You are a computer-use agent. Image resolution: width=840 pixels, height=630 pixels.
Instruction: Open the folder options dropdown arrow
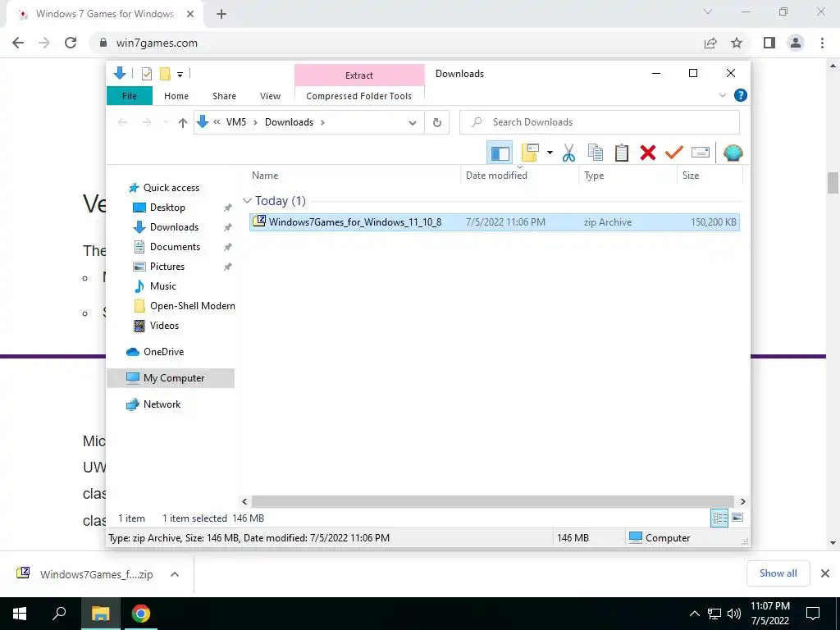click(550, 153)
